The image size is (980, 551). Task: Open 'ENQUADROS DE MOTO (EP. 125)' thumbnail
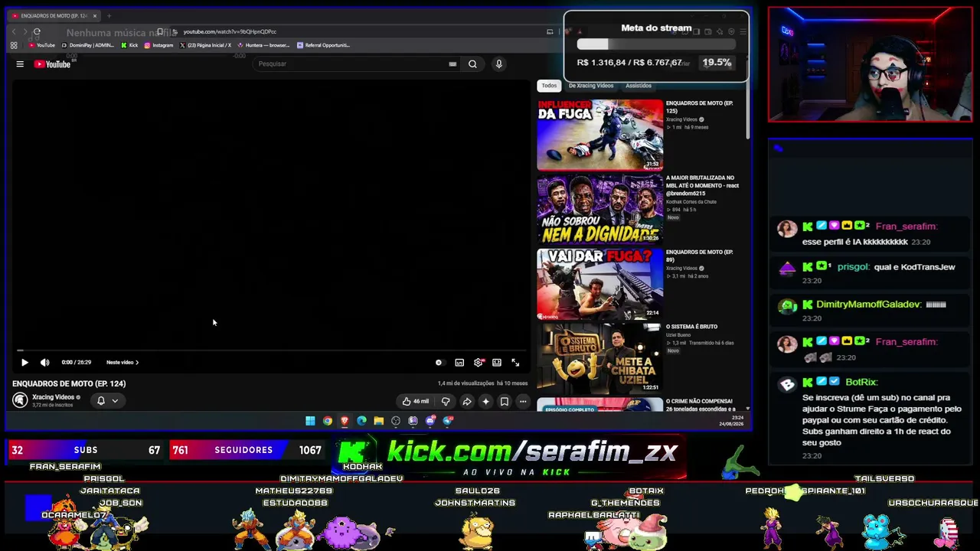pos(599,134)
